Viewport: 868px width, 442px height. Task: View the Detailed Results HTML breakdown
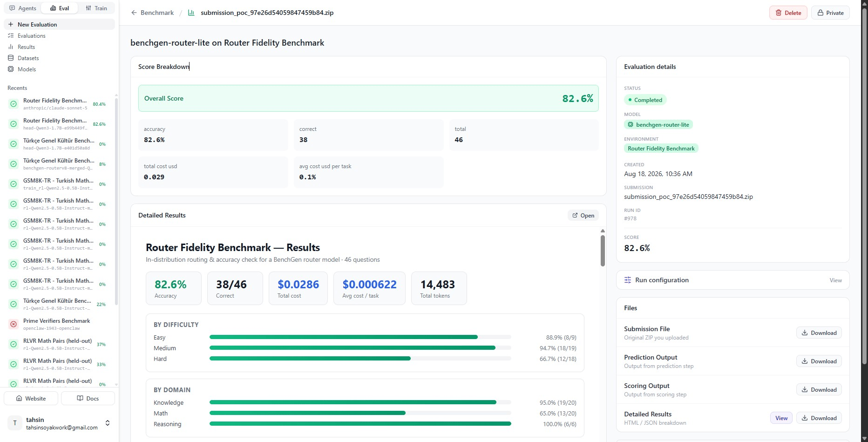pos(781,418)
